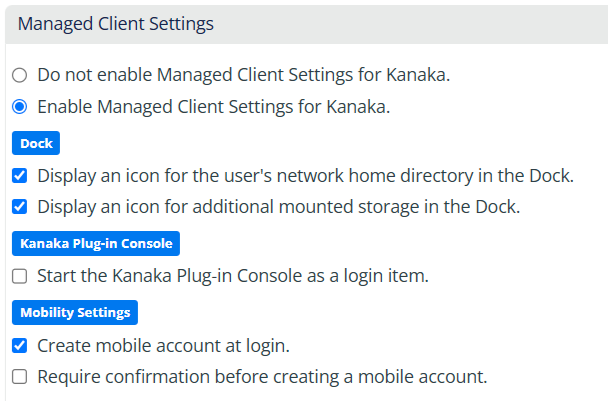This screenshot has height=401, width=608.
Task: Enable Kanaka Plug-in Console login item checkbox
Action: pyautogui.click(x=20, y=276)
